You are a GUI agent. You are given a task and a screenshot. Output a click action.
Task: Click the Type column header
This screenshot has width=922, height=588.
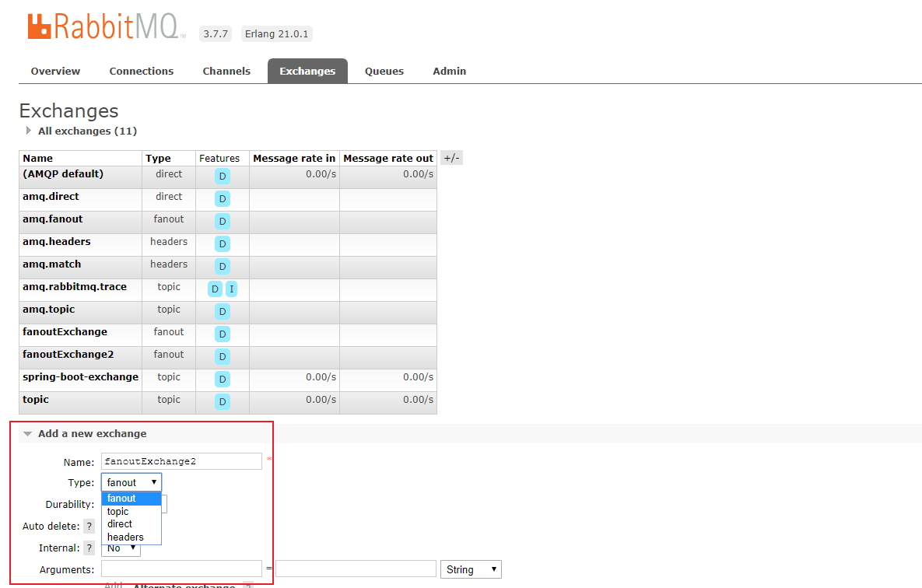(x=158, y=158)
